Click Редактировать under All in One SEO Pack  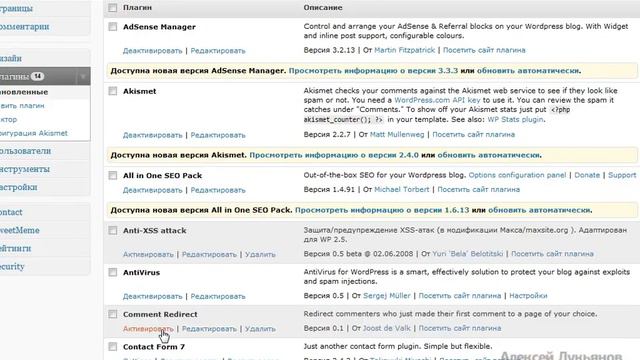coord(218,190)
